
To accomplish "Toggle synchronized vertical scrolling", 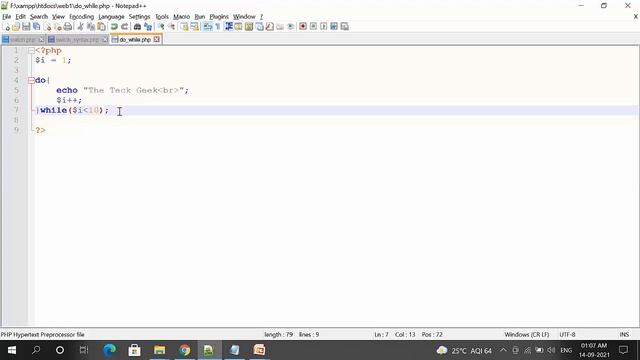I will pyautogui.click(x=184, y=27).
